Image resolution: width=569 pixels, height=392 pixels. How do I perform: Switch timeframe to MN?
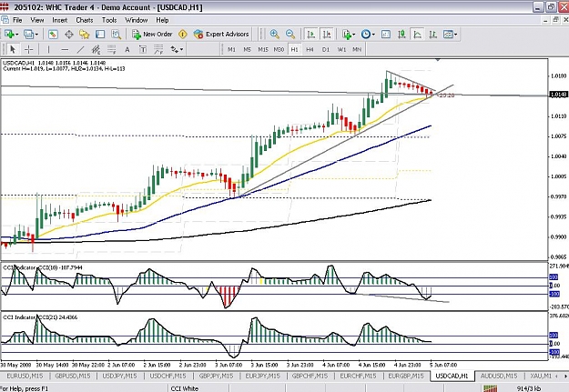(x=357, y=49)
